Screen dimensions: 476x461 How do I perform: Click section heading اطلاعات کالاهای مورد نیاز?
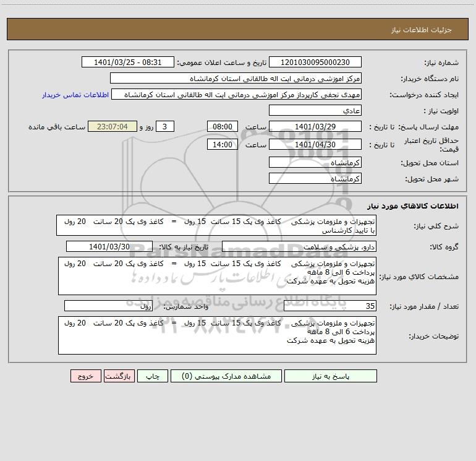[x=412, y=206]
